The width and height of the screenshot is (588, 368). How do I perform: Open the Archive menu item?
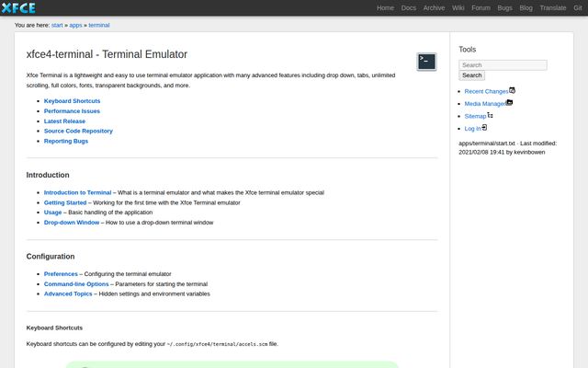(434, 8)
